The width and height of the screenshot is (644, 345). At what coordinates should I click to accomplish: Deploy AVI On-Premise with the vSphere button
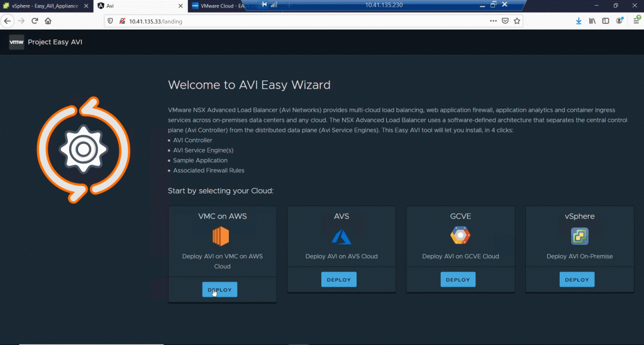tap(577, 280)
